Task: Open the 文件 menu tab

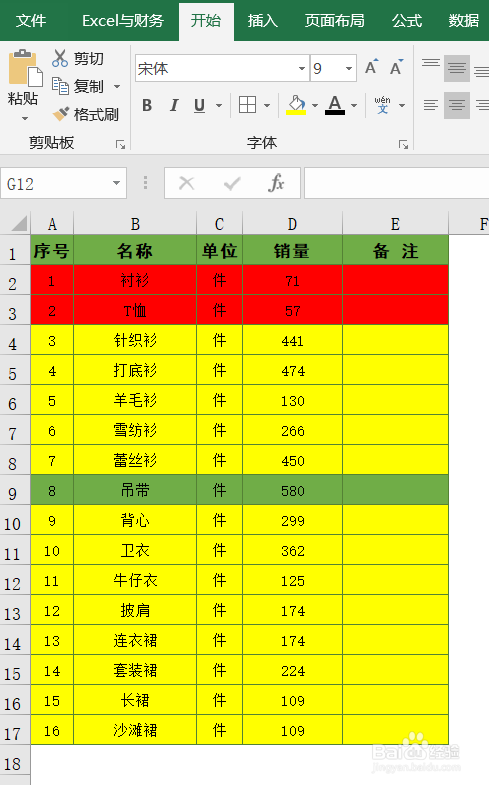Action: click(31, 21)
